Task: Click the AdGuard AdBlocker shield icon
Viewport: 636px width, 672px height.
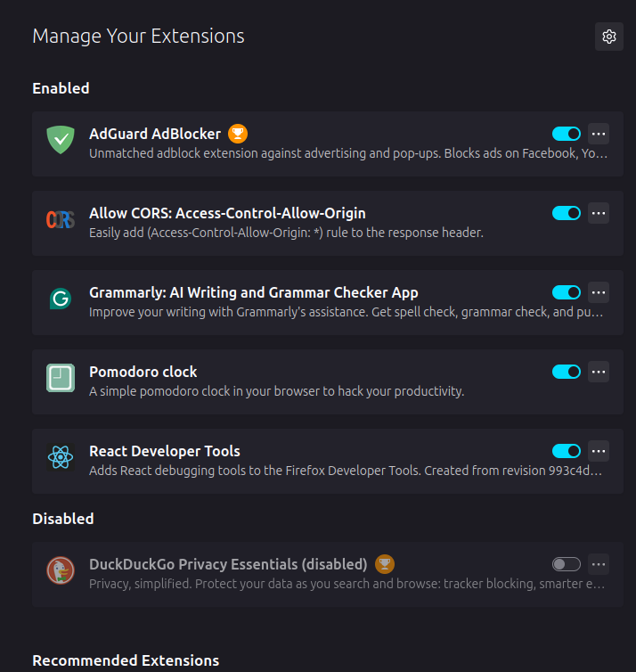Action: [61, 140]
